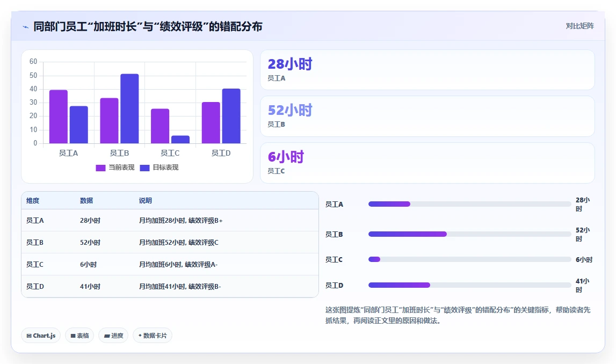Click the 员工D label on the chart axis
This screenshot has width=616, height=364.
click(x=221, y=153)
